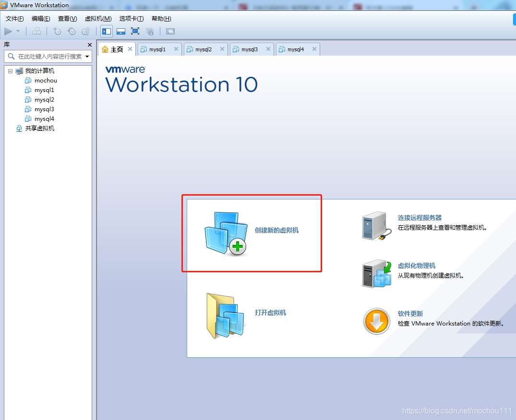Click the 创建新的虚拟机 link
The width and height of the screenshot is (516, 420).
277,230
